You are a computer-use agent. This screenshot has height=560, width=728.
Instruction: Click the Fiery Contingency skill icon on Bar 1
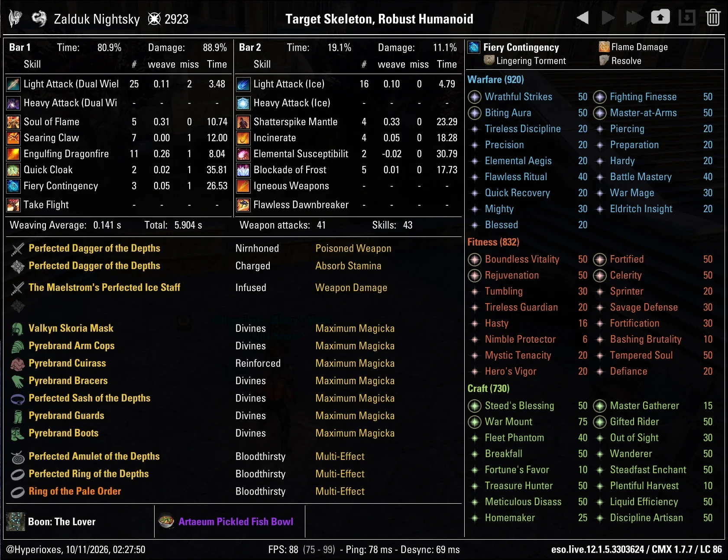click(x=13, y=186)
